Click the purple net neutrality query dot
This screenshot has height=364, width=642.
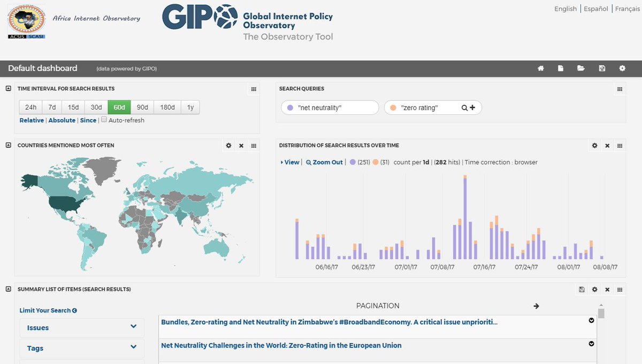pos(290,108)
